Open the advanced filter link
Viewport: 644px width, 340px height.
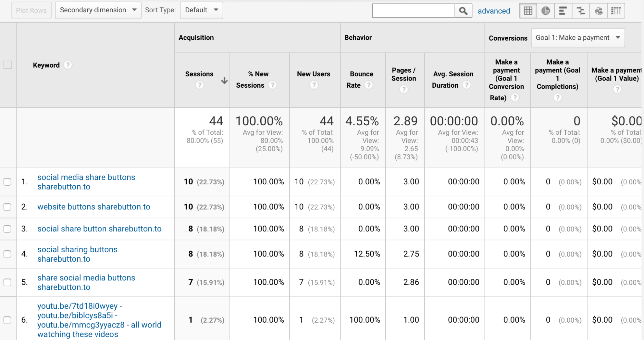[x=494, y=11]
